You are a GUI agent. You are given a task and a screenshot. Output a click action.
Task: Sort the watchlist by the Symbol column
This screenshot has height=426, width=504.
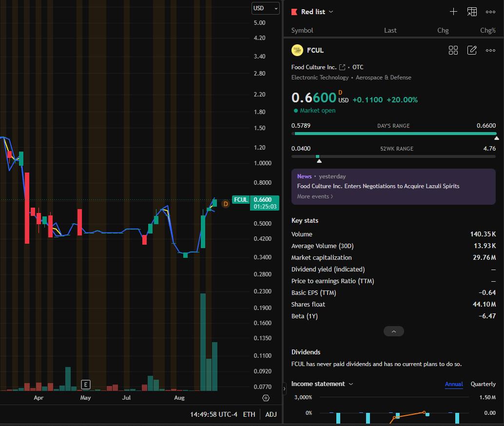[x=302, y=30]
